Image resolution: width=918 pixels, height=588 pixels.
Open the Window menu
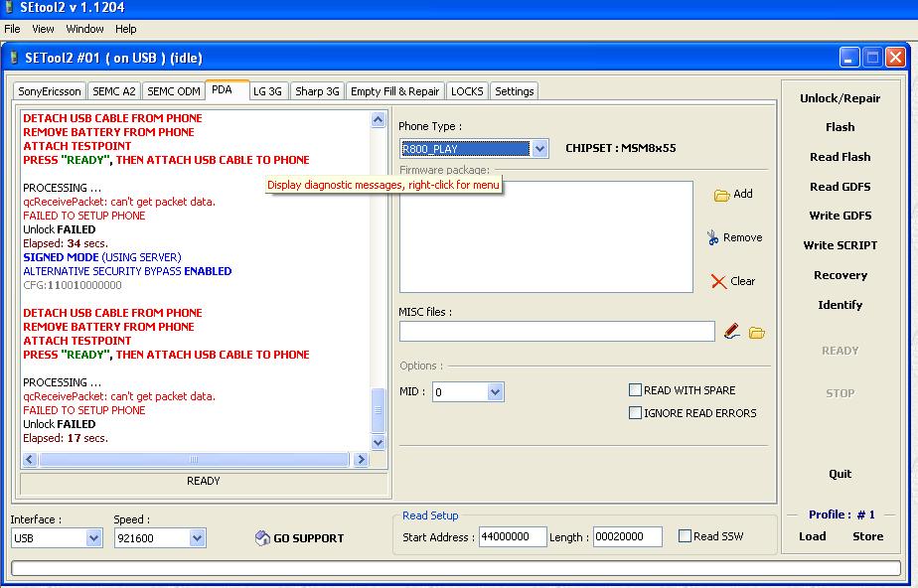84,29
